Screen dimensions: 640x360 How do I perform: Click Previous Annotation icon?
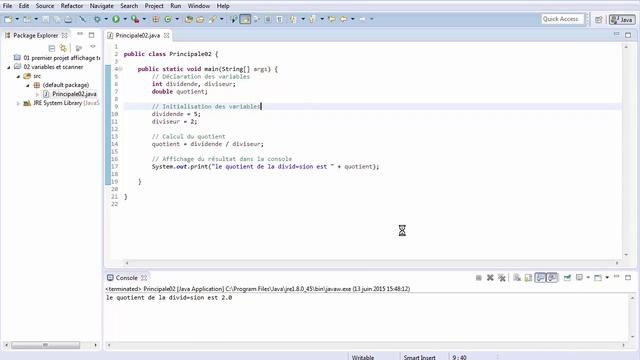click(312, 19)
